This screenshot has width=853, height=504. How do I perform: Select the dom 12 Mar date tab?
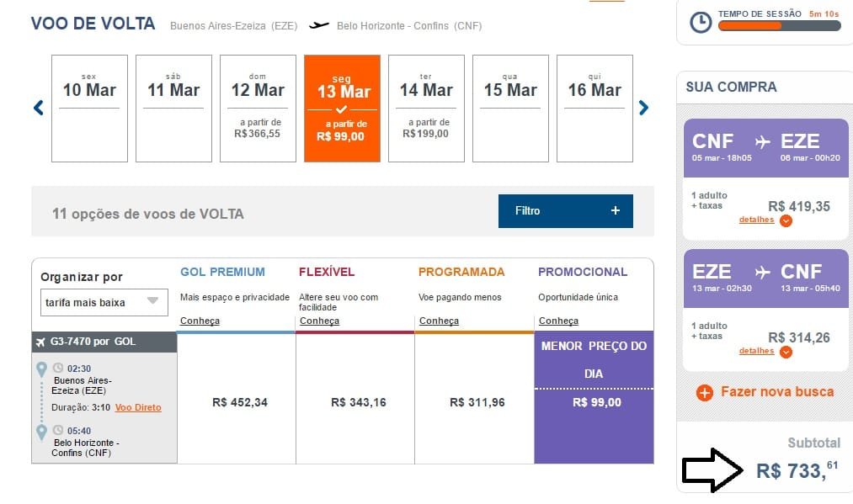click(x=258, y=108)
